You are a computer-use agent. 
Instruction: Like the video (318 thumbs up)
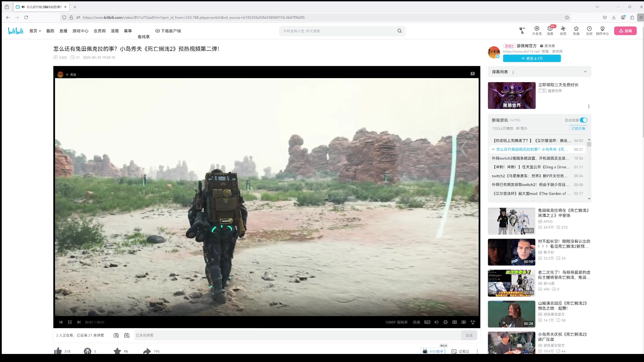62,351
